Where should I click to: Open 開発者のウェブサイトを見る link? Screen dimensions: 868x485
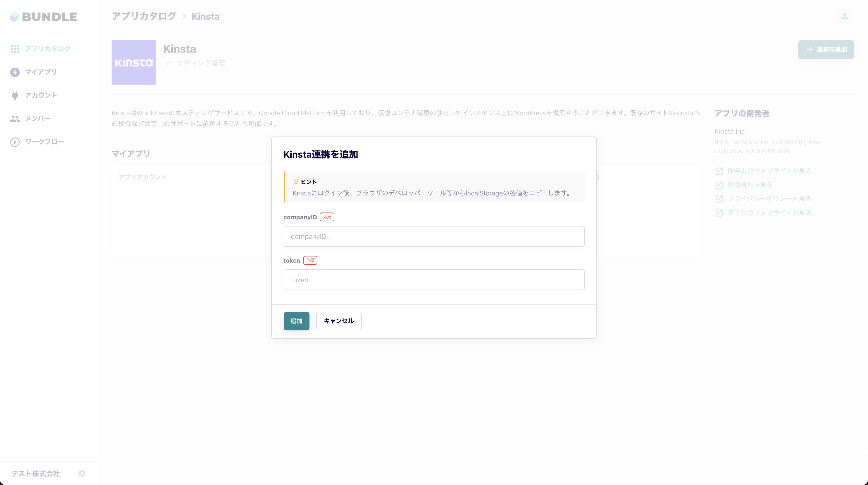click(x=769, y=171)
